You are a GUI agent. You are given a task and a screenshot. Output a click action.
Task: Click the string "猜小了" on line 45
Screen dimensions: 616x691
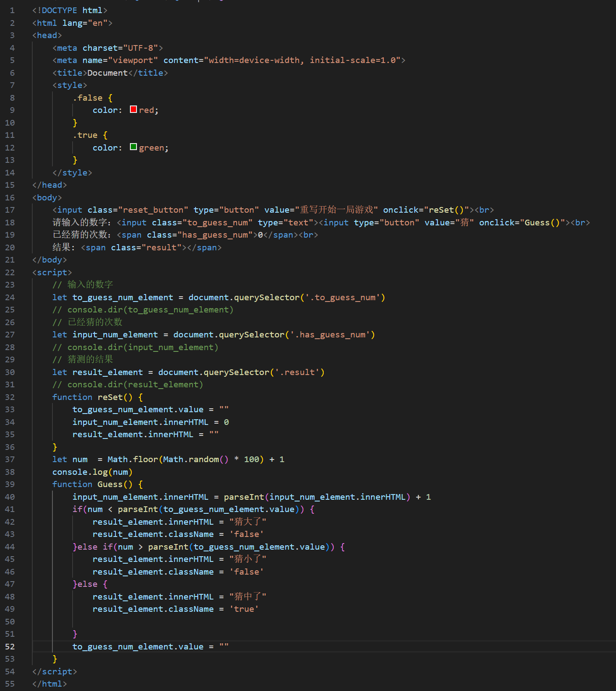tap(248, 559)
